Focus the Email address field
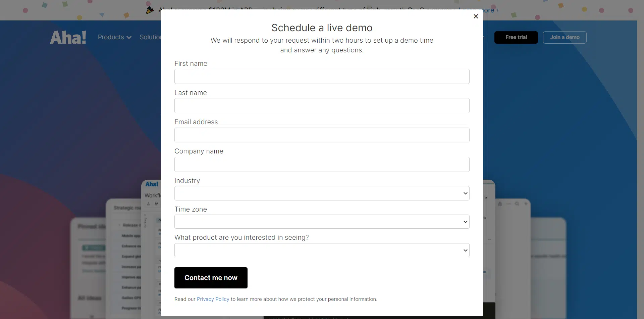This screenshot has height=319, width=644. pyautogui.click(x=322, y=135)
